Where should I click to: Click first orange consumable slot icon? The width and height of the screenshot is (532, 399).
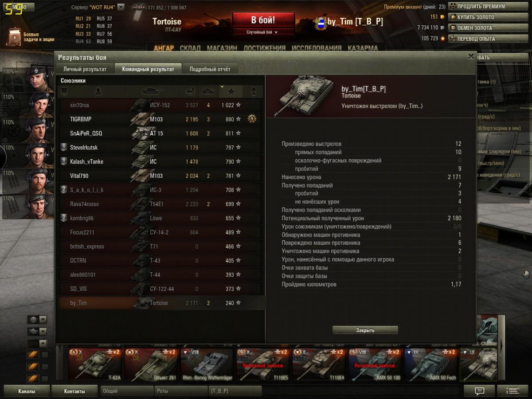tap(33, 355)
